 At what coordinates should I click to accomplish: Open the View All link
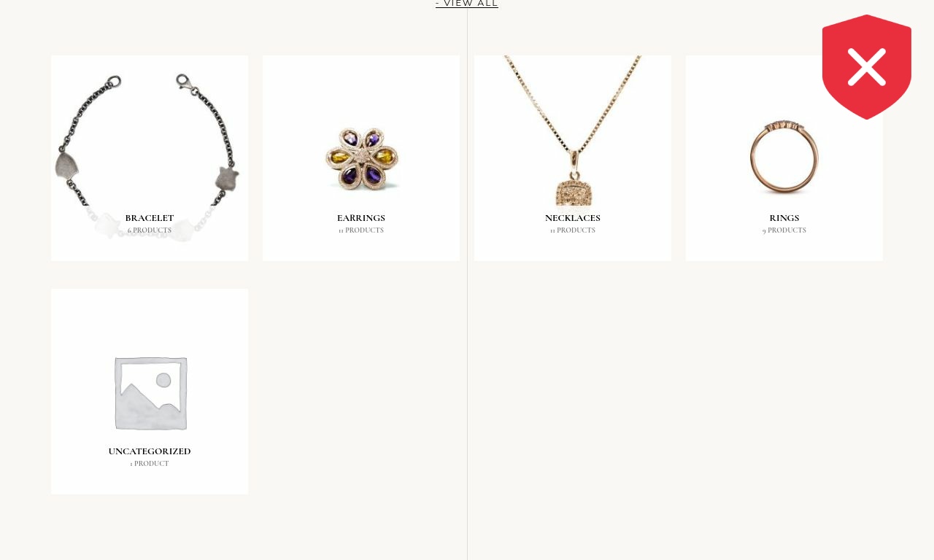[467, 4]
